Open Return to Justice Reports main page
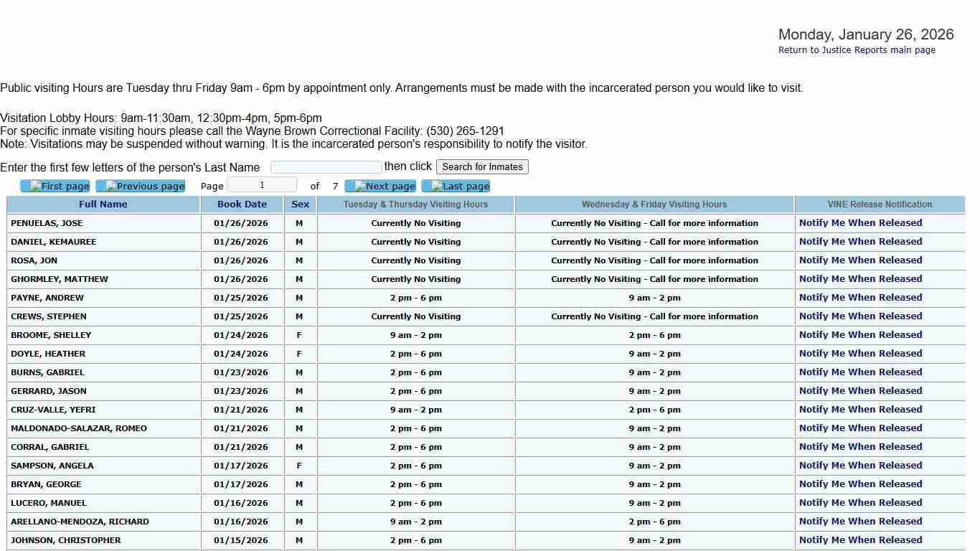Viewport: 980px width, 551px height. tap(857, 50)
